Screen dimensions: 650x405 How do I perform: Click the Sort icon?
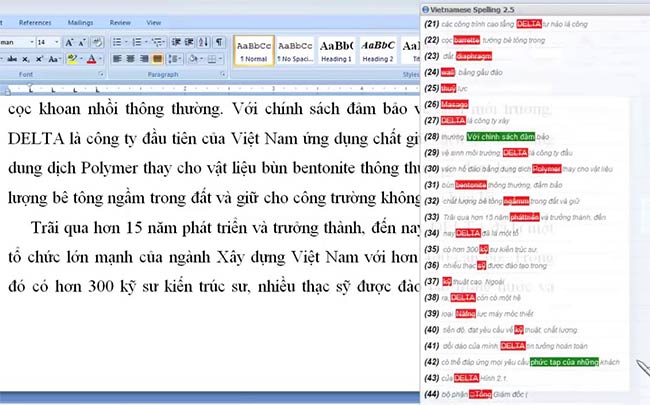[x=204, y=42]
